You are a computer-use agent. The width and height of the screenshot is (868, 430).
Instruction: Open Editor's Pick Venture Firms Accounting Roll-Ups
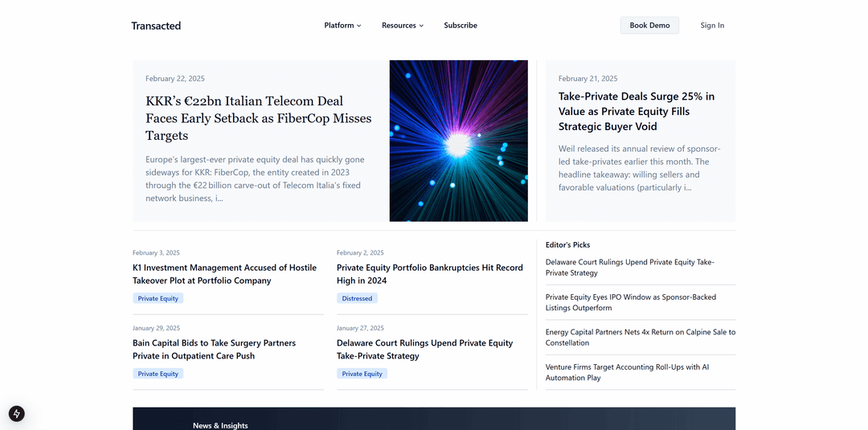(627, 372)
